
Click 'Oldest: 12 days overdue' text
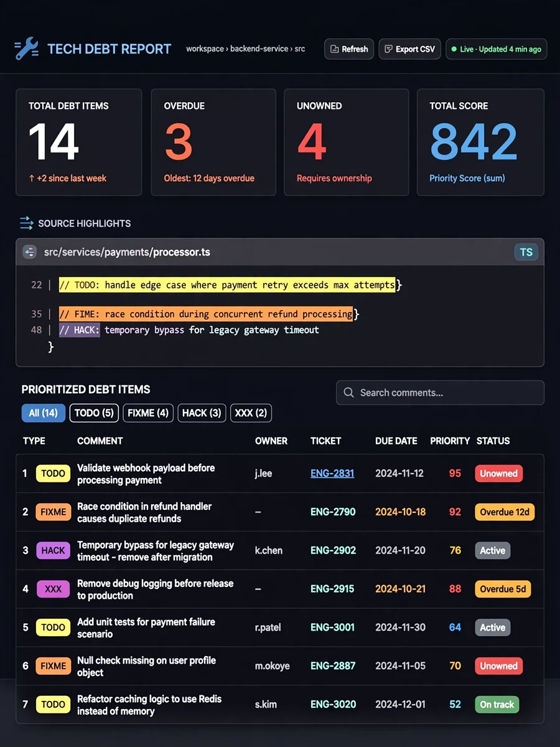[x=209, y=178]
